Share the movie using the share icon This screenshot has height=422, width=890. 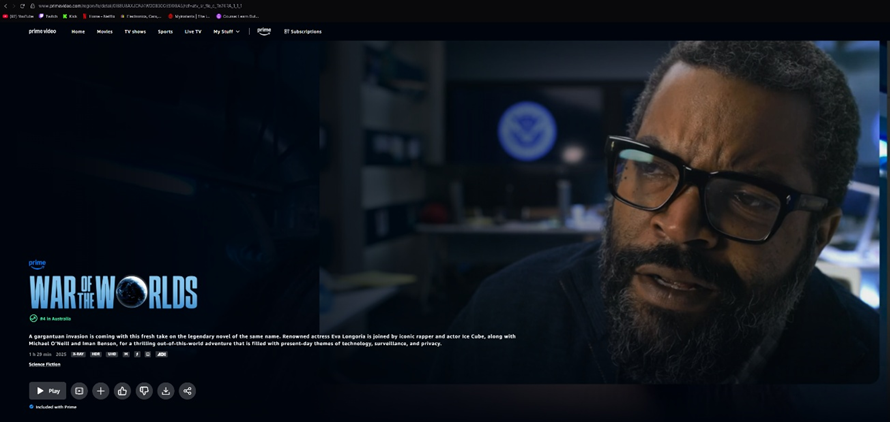[187, 391]
